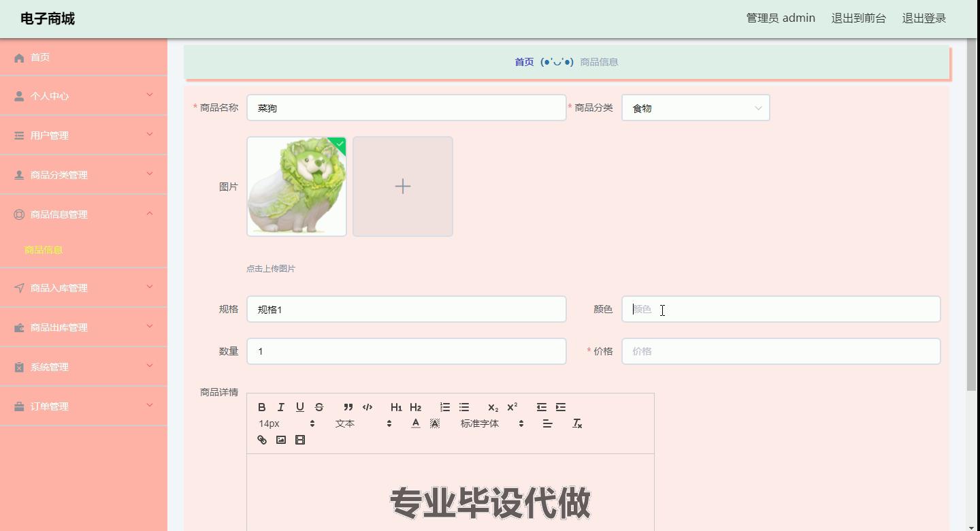Select the uploaded cabbage dog thumbnail

[x=297, y=187]
